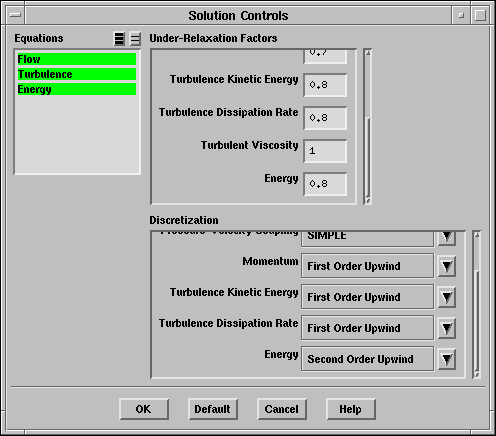Click SIMPLE coupling scheme box
496x436 pixels.
(367, 239)
